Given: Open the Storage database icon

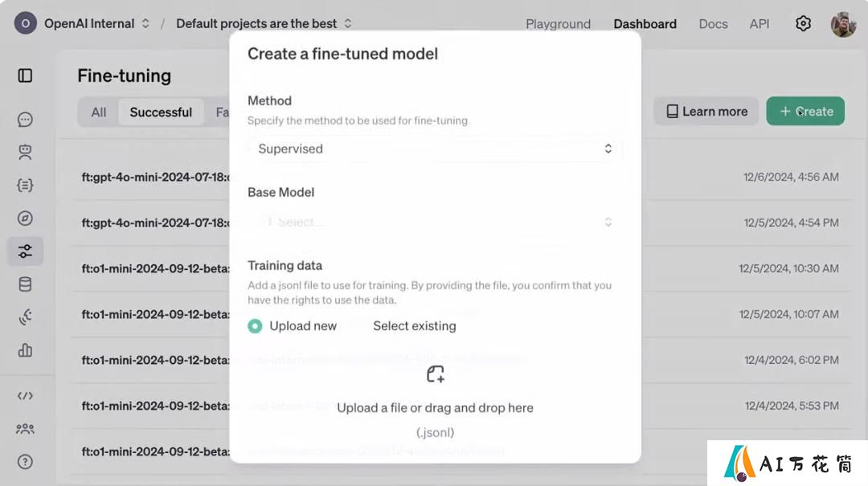Looking at the screenshot, I should tap(25, 284).
